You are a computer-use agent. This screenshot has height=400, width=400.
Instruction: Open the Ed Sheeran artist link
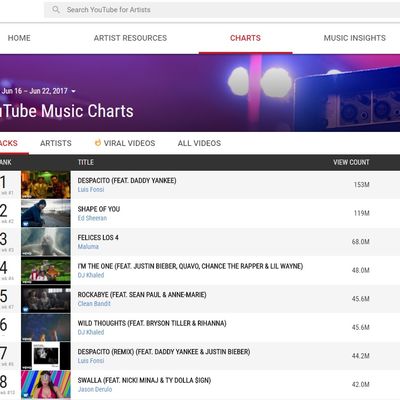(x=92, y=218)
